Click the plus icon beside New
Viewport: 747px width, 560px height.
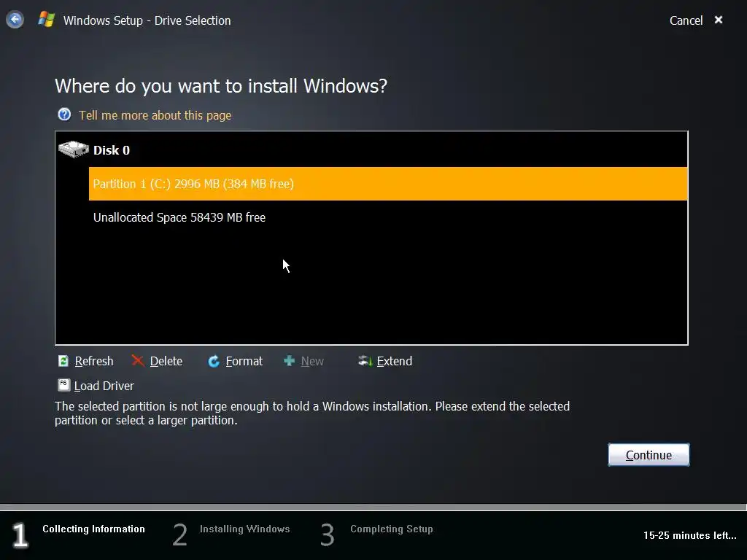coord(289,360)
